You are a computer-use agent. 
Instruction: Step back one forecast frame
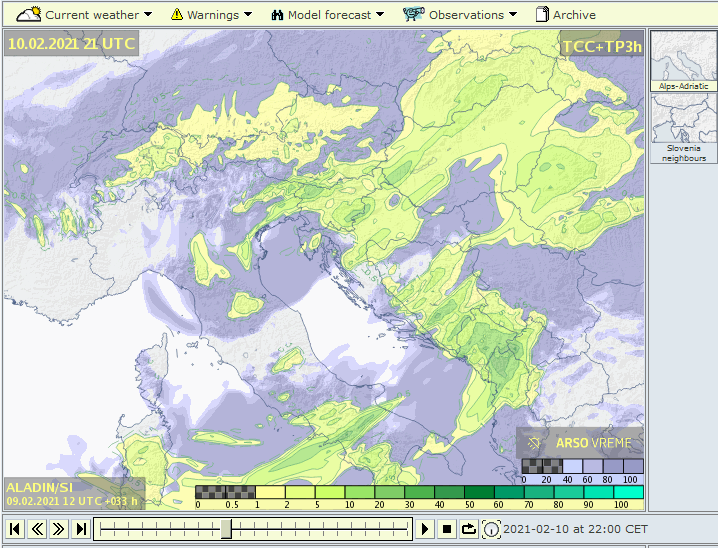point(38,529)
